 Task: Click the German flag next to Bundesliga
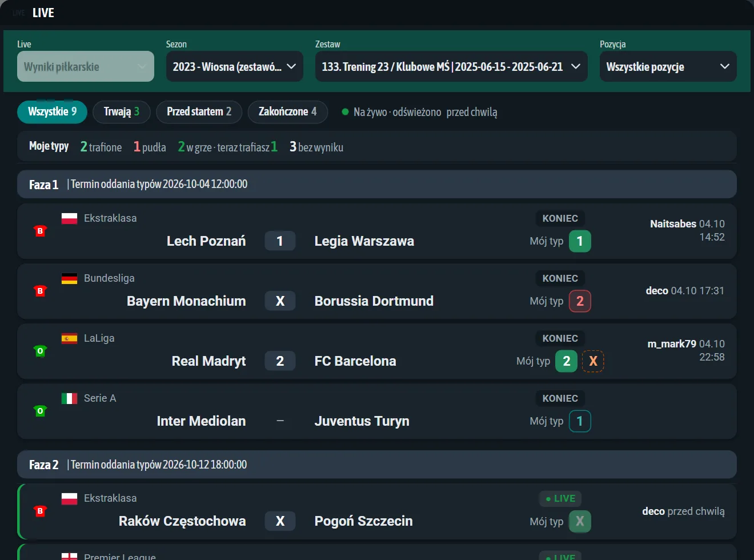[x=69, y=278]
